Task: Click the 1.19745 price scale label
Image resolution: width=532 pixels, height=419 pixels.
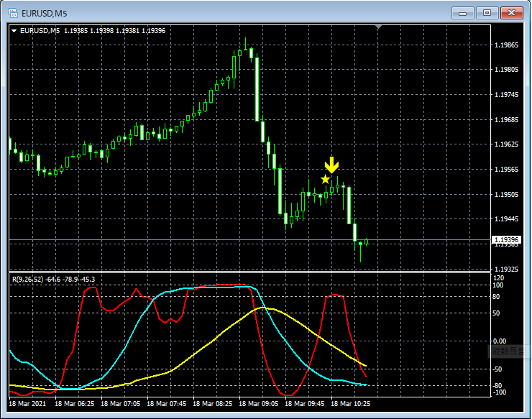Action: 507,95
